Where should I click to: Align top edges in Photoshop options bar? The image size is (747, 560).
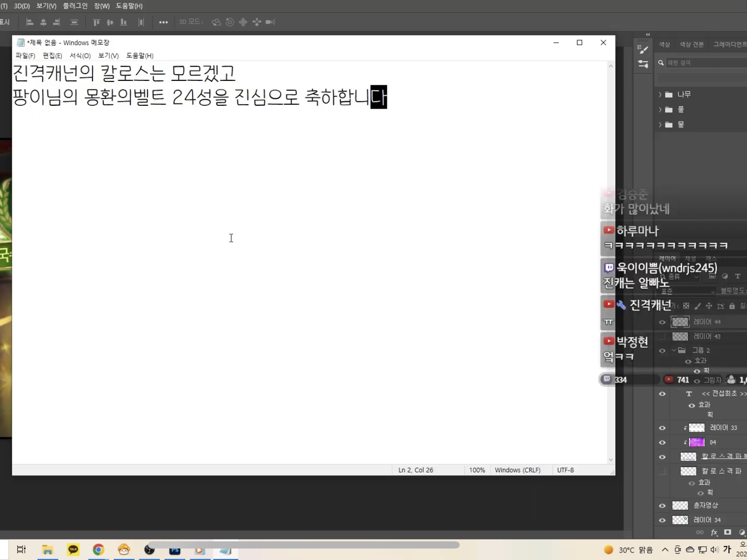click(96, 22)
